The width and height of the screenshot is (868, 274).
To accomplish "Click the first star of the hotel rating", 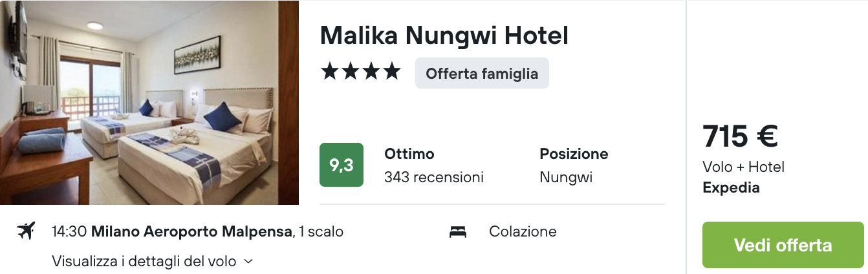I will (x=330, y=72).
